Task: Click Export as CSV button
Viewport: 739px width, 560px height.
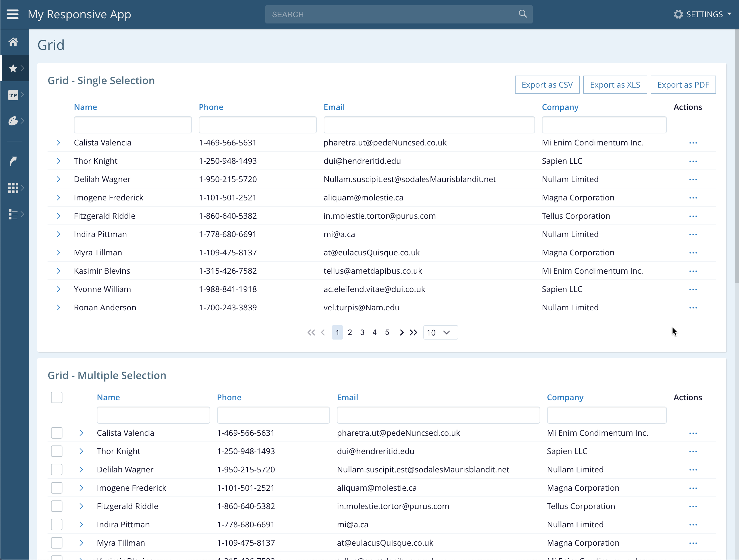Action: pos(547,85)
